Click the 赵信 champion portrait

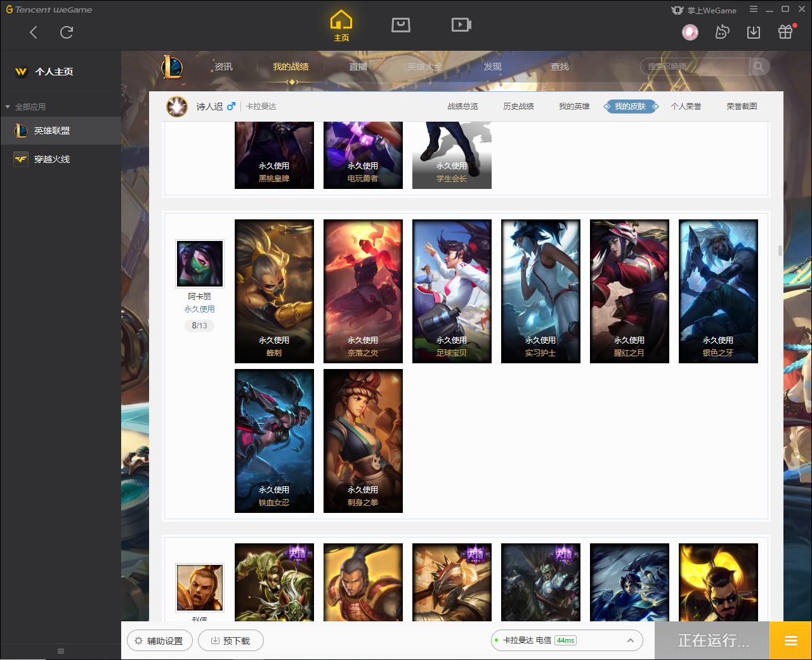coord(200,588)
